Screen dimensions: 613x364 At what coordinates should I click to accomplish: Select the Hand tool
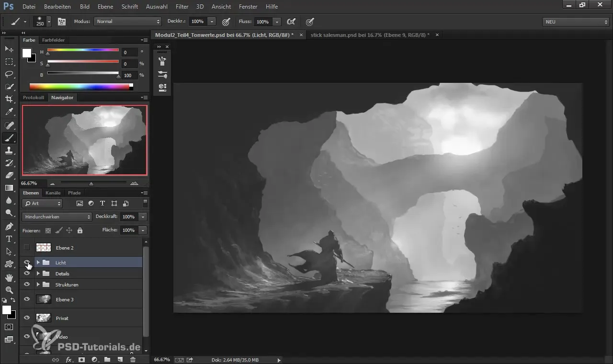click(x=9, y=277)
